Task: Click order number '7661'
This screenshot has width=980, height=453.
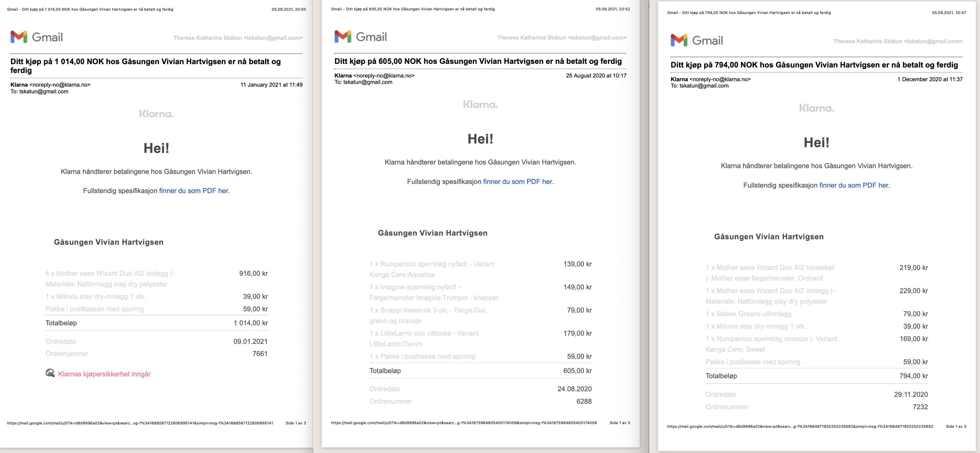Action: point(260,354)
